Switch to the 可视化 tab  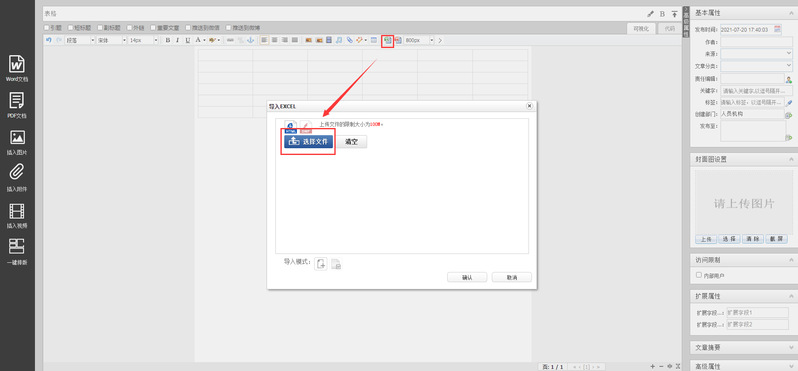[641, 28]
